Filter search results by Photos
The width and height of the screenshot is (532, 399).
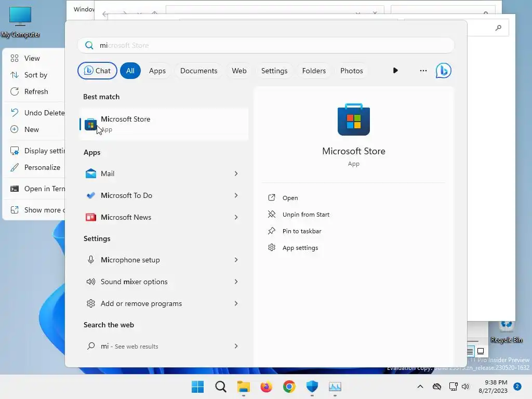352,71
